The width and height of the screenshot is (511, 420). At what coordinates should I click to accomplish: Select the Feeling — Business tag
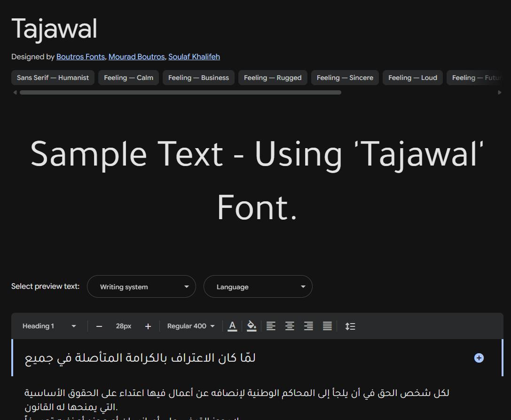click(198, 78)
